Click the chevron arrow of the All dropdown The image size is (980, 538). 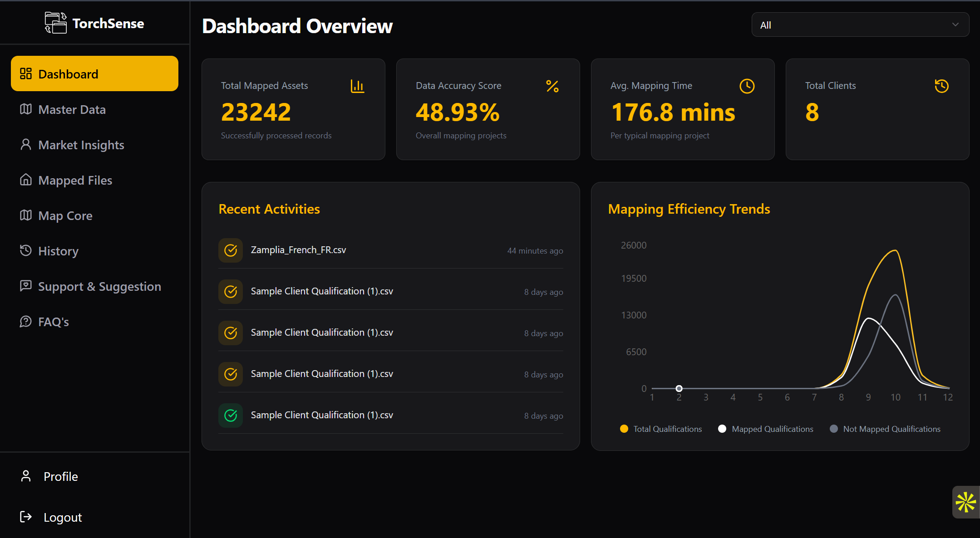[955, 25]
